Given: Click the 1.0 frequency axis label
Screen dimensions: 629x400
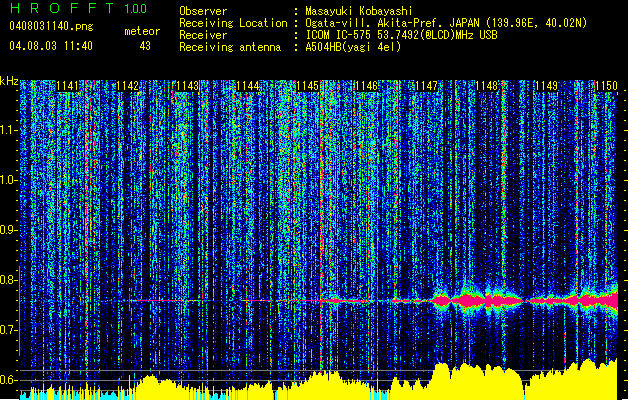Looking at the screenshot, I should coord(9,180).
